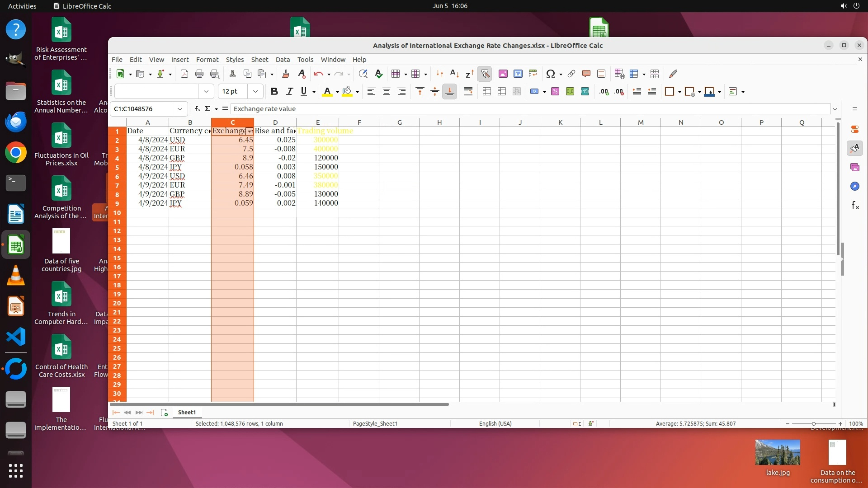Image resolution: width=868 pixels, height=488 pixels.
Task: Open the Data menu
Action: tap(283, 60)
